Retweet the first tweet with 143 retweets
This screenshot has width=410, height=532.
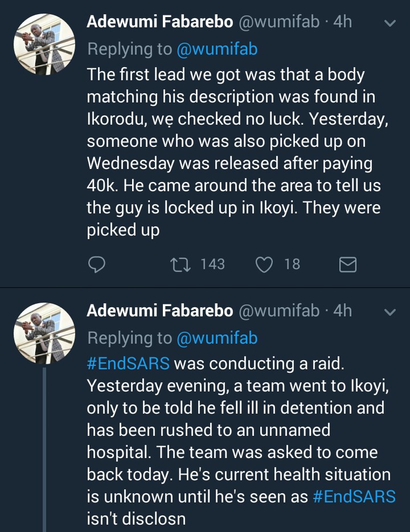point(180,264)
